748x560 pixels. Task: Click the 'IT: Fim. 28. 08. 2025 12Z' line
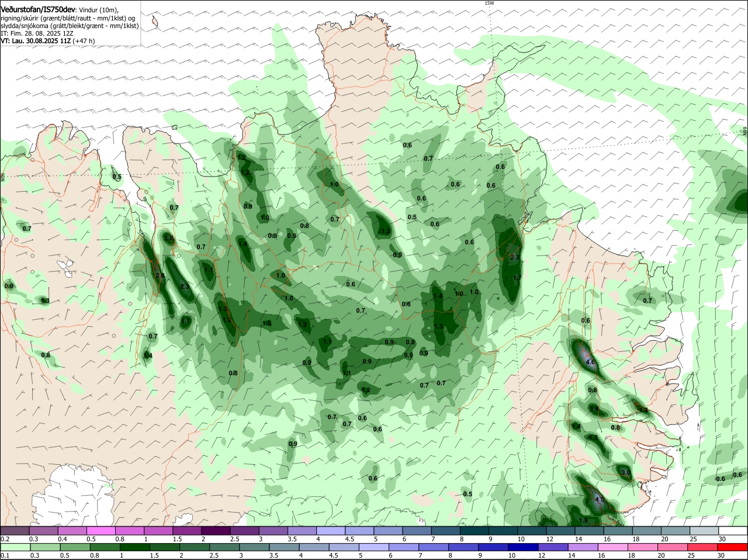37,33
